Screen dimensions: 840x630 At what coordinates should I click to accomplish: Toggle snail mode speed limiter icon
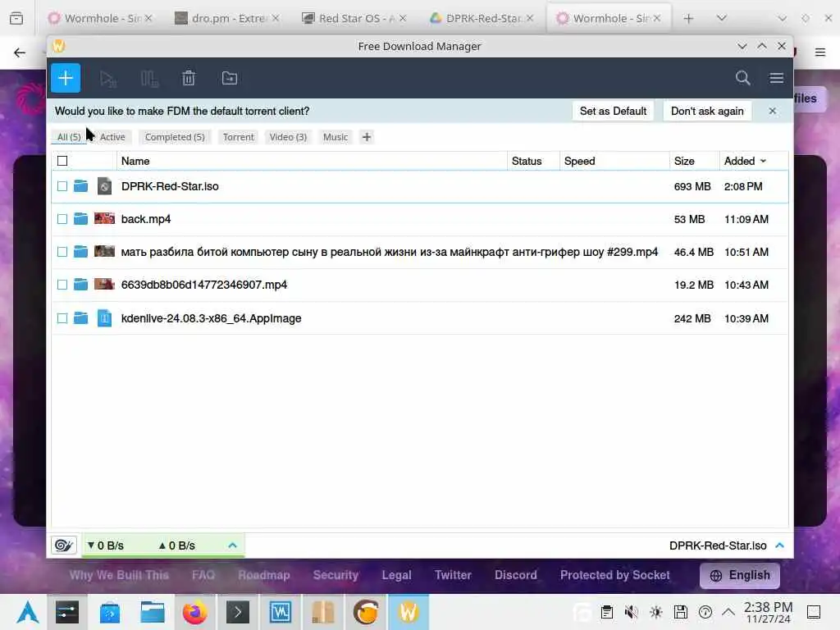point(64,546)
